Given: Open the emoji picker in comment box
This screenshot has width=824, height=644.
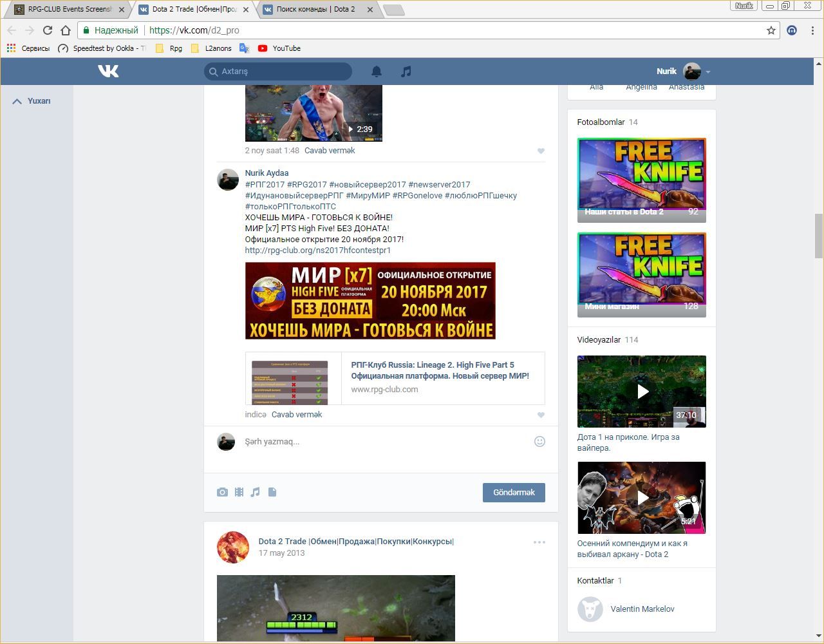Looking at the screenshot, I should (x=540, y=441).
